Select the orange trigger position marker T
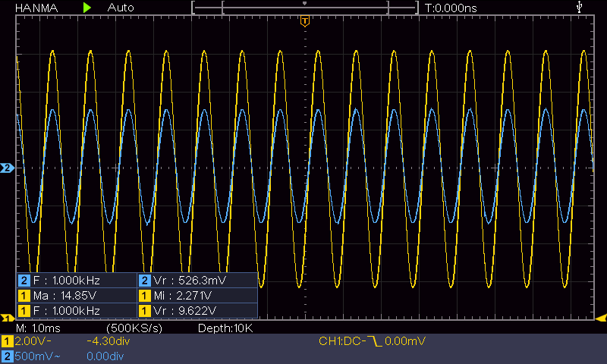Screen dimensions: 607x364 click(304, 20)
